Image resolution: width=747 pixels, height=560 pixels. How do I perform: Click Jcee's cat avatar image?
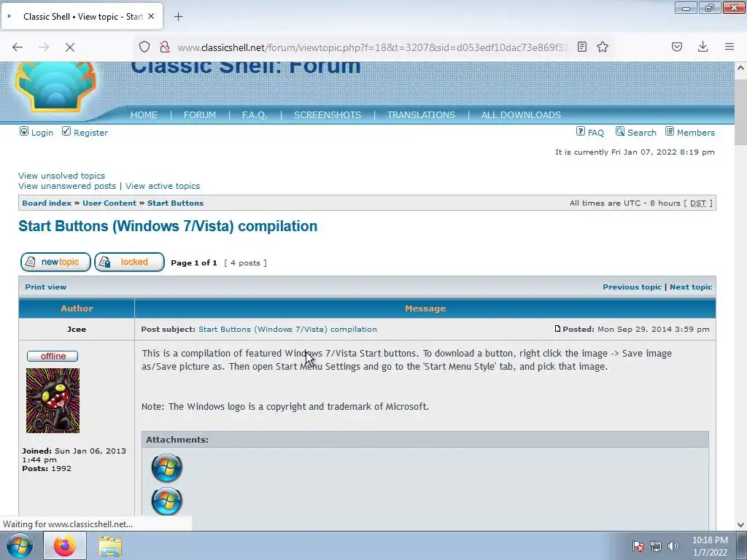[53, 400]
